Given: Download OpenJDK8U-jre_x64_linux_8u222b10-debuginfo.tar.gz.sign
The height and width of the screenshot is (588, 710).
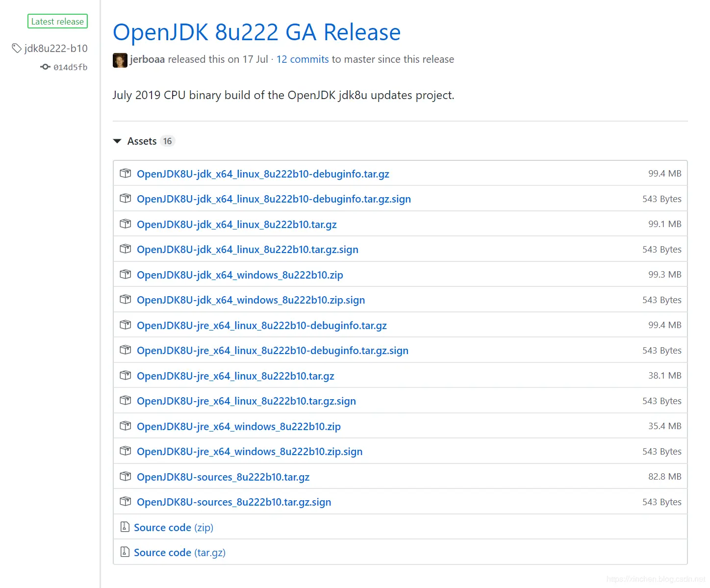Looking at the screenshot, I should pyautogui.click(x=273, y=351).
